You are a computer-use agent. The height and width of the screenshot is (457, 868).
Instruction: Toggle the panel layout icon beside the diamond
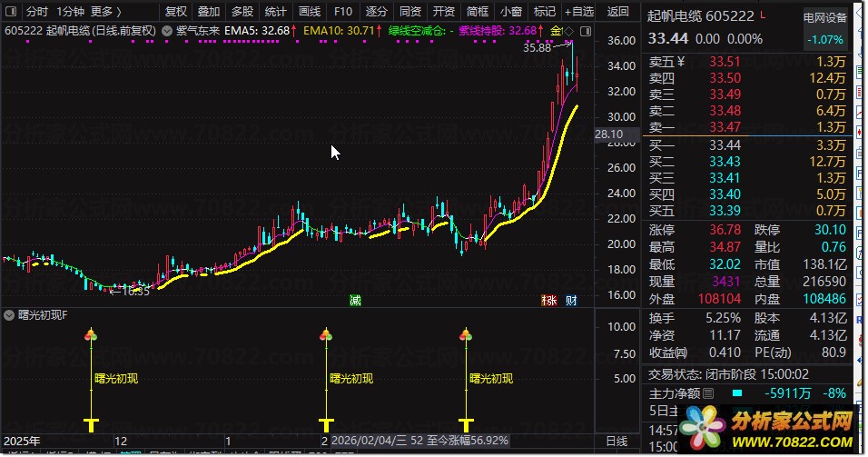point(585,31)
